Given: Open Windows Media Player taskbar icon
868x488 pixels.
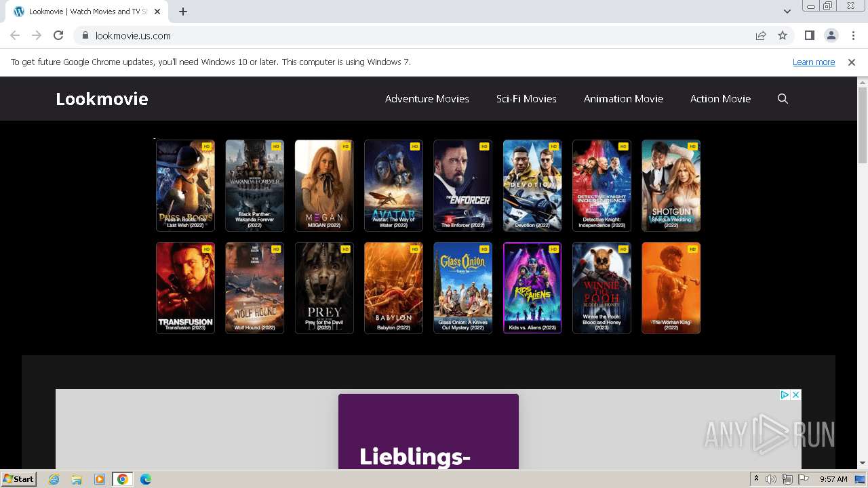Looking at the screenshot, I should click(100, 479).
